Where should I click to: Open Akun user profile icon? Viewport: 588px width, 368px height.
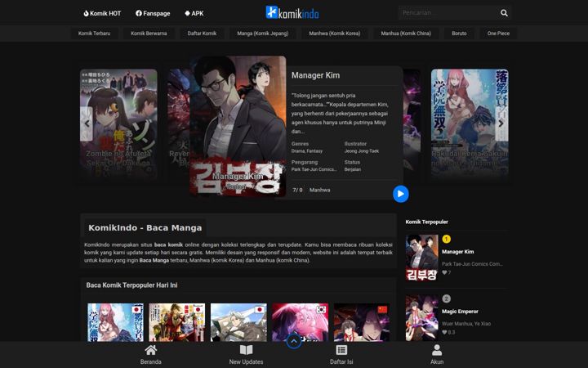[x=437, y=350]
